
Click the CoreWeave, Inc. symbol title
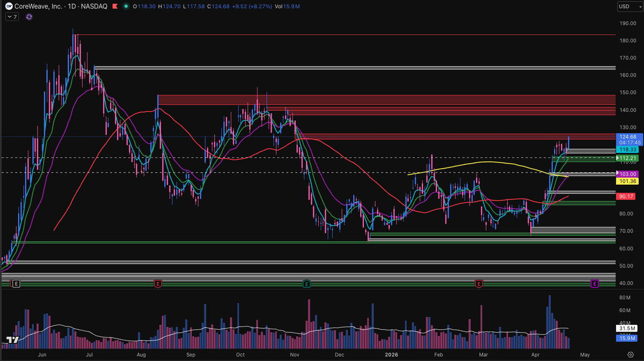[x=39, y=6]
